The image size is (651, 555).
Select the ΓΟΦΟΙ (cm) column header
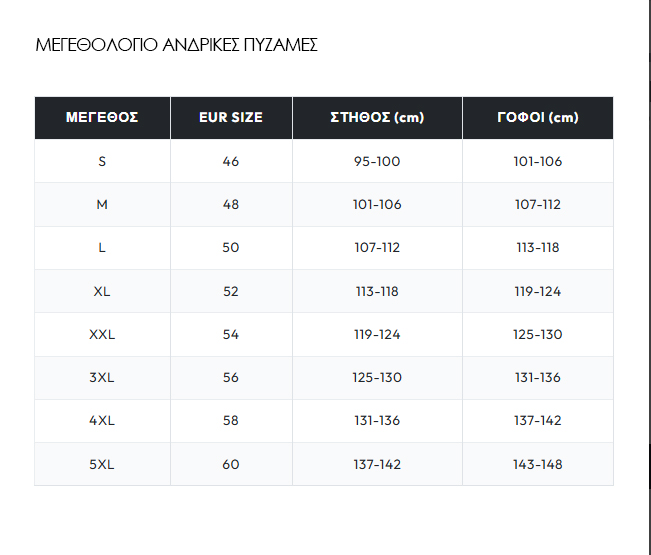(537, 118)
